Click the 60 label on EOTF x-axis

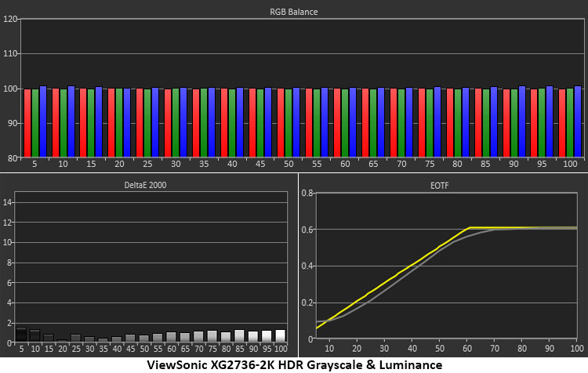click(x=467, y=349)
